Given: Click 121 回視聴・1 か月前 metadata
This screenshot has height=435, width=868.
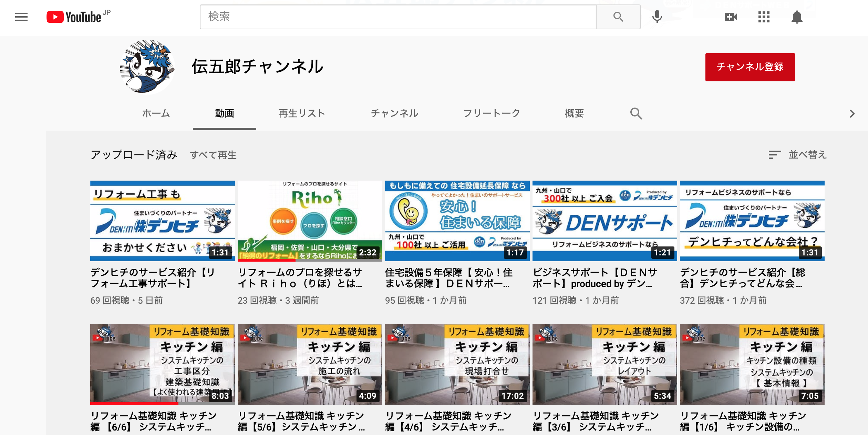Looking at the screenshot, I should pyautogui.click(x=576, y=300).
